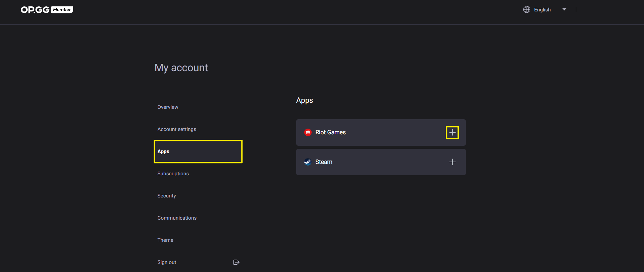Click the Sign out text link
The width and height of the screenshot is (644, 272).
pyautogui.click(x=167, y=262)
